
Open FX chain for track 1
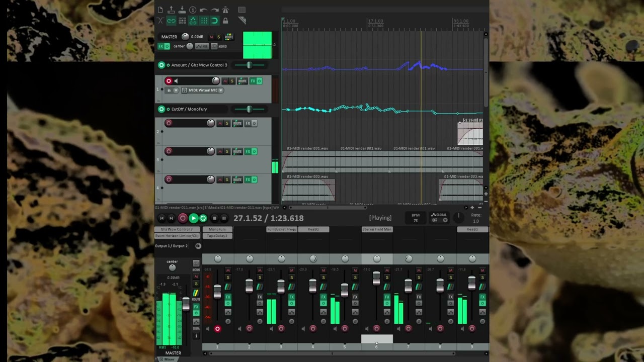point(253,81)
